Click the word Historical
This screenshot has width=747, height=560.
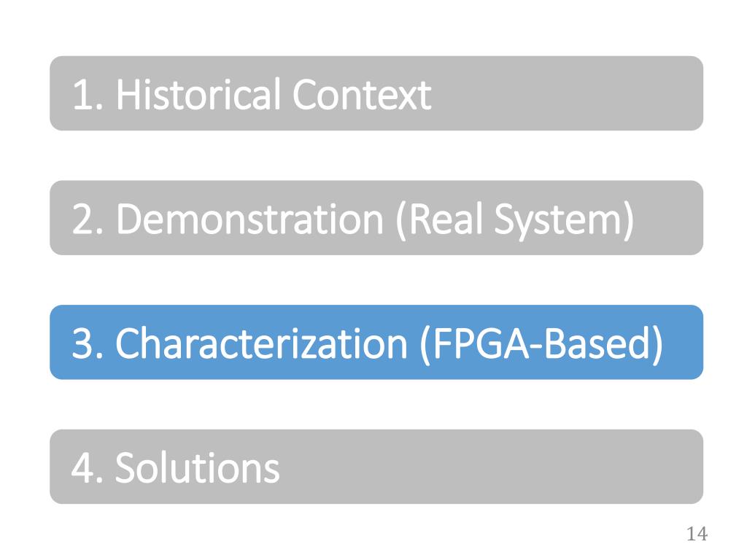[x=200, y=94]
